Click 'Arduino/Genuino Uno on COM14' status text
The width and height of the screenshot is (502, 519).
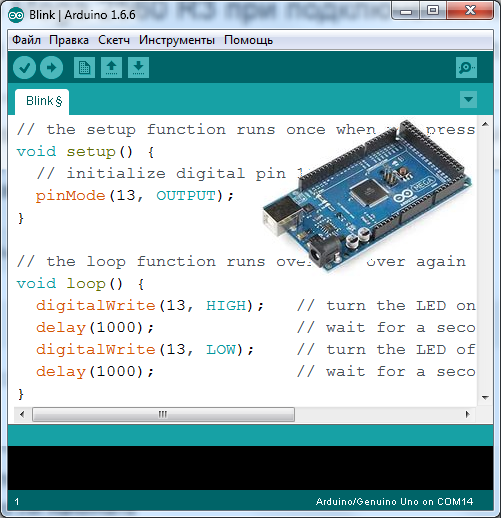394,502
